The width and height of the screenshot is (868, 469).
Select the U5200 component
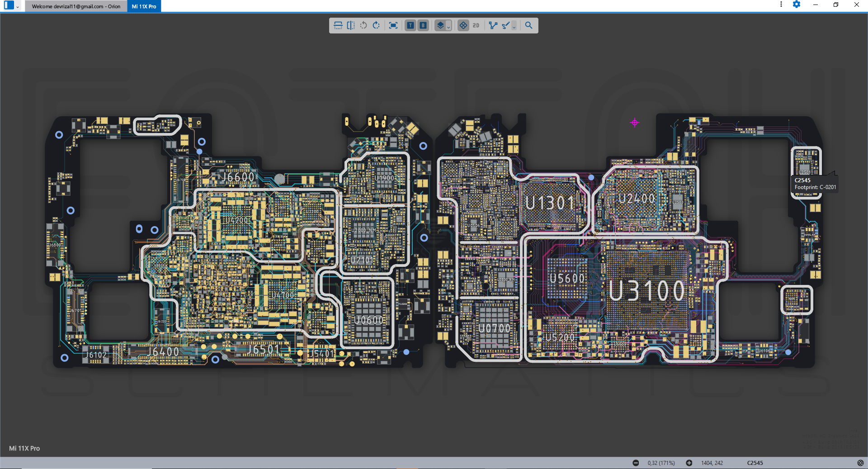[x=560, y=338]
